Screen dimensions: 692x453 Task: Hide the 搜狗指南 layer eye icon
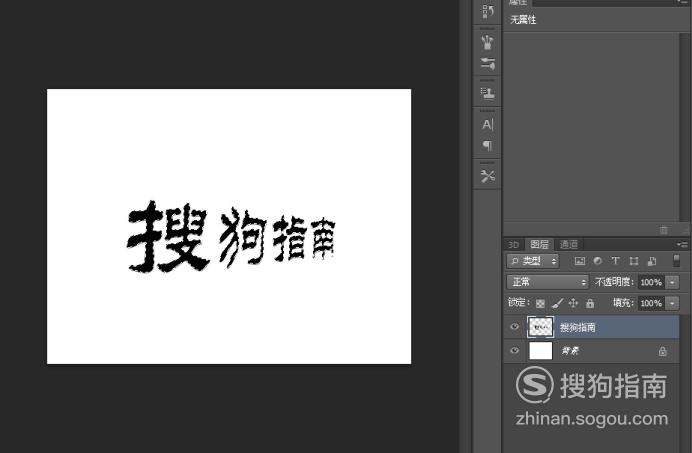click(515, 327)
